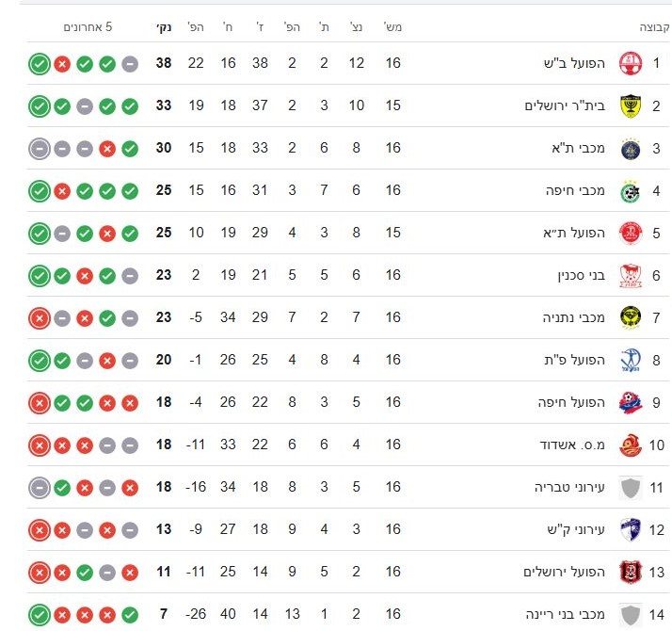Open the Maccabi Tel Aviv team logo
Screen dimensions: 672x631
(x=630, y=148)
